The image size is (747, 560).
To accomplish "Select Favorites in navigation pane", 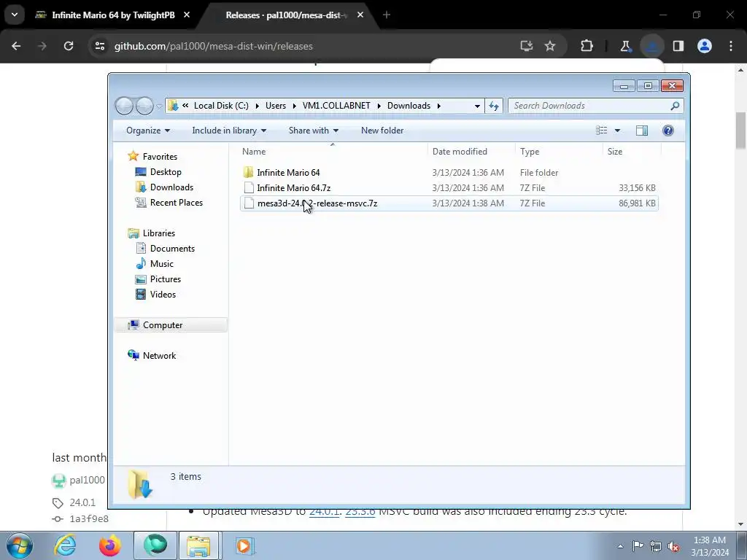I will [x=160, y=157].
